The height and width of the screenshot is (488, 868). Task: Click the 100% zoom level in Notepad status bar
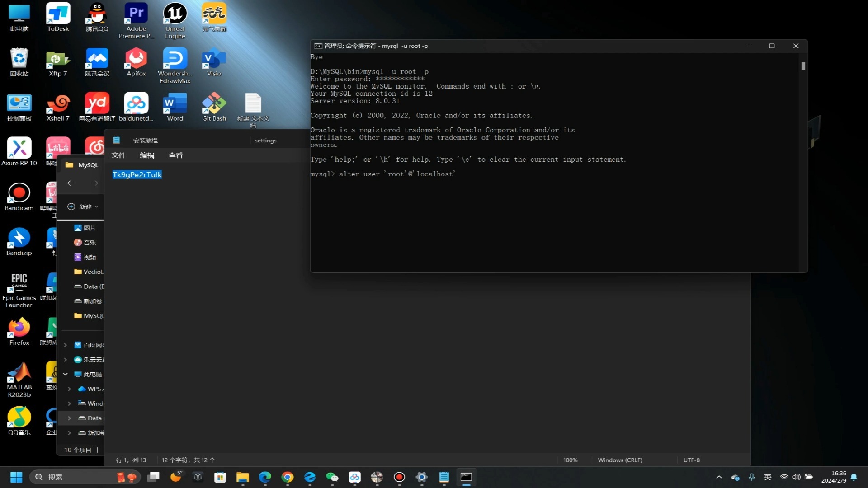pos(570,460)
